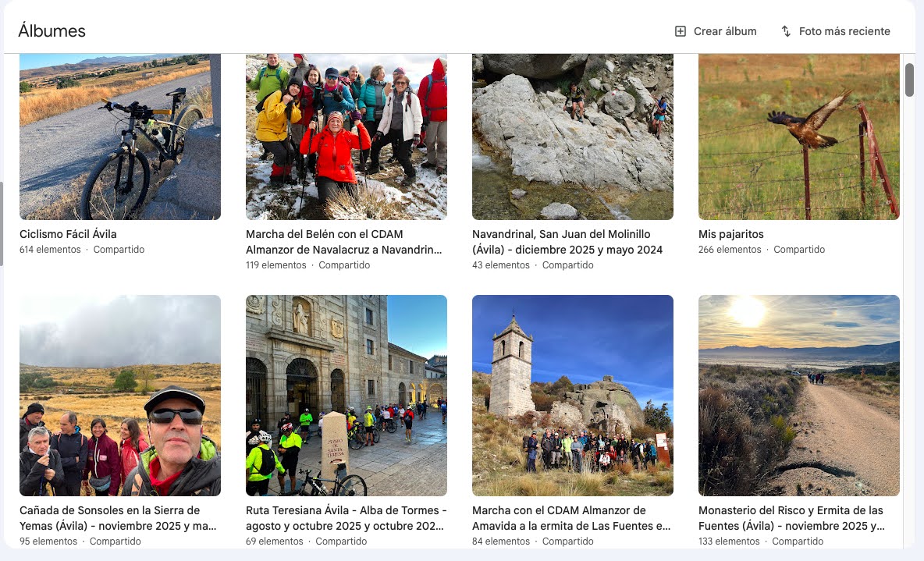The height and width of the screenshot is (561, 924).
Task: Click the Cañada de Sonsoles album title
Action: (118, 518)
